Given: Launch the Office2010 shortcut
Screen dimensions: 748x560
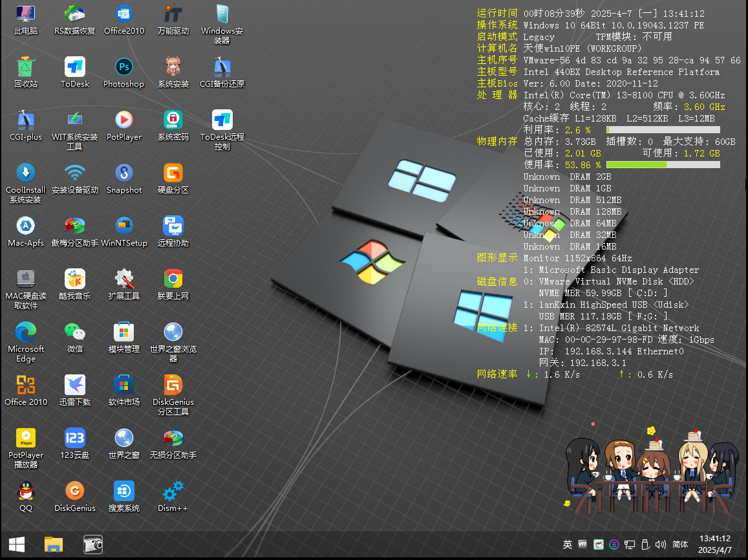Looking at the screenshot, I should pos(124,20).
